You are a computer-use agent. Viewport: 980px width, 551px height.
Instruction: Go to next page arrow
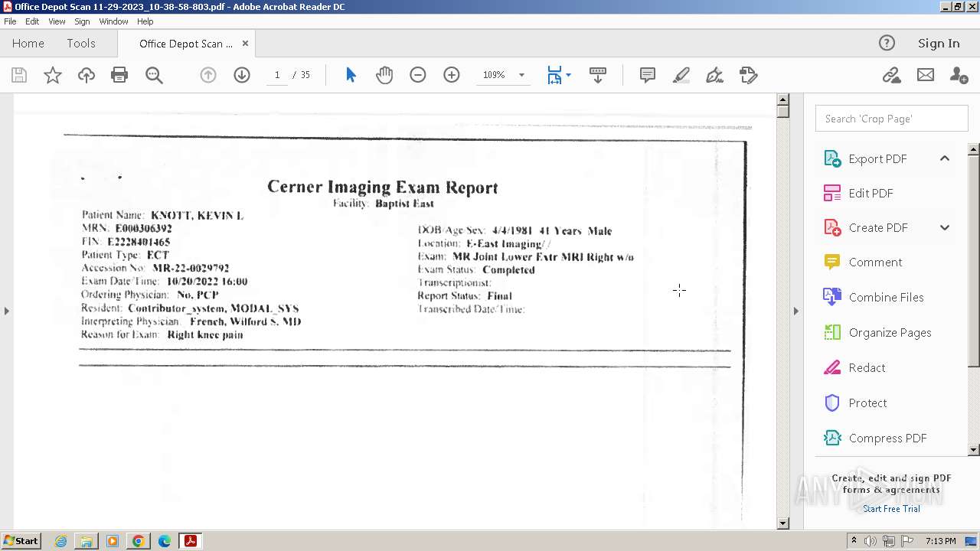pos(242,75)
